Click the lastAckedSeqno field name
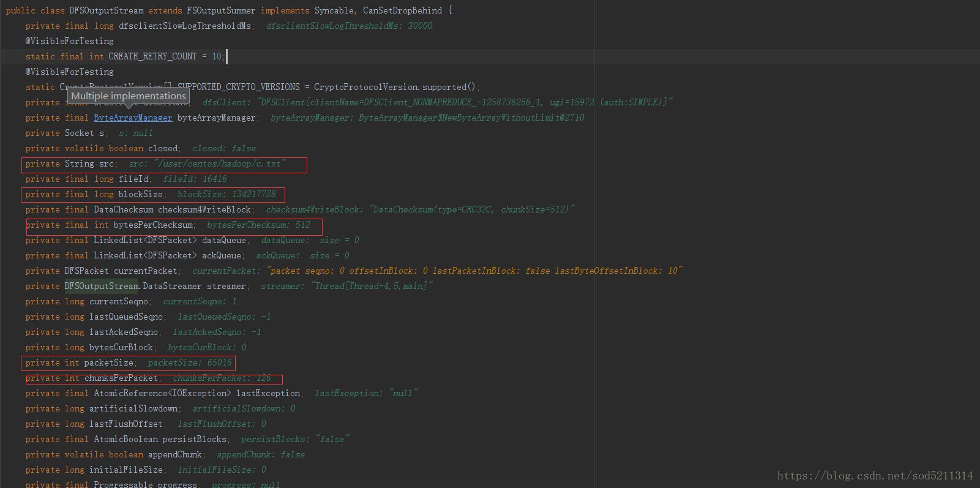Screen dimensions: 980x488 click(x=124, y=332)
